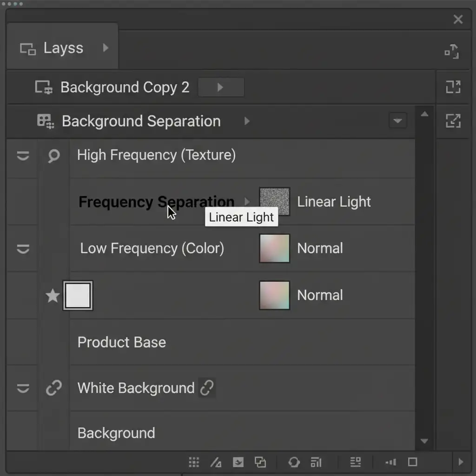
Task: Click the link icon beside White Background name
Action: click(x=207, y=388)
